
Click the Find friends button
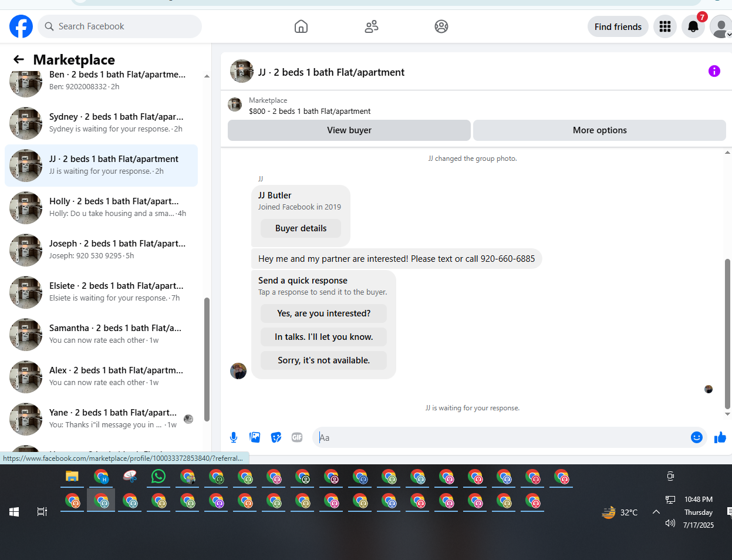click(x=618, y=26)
